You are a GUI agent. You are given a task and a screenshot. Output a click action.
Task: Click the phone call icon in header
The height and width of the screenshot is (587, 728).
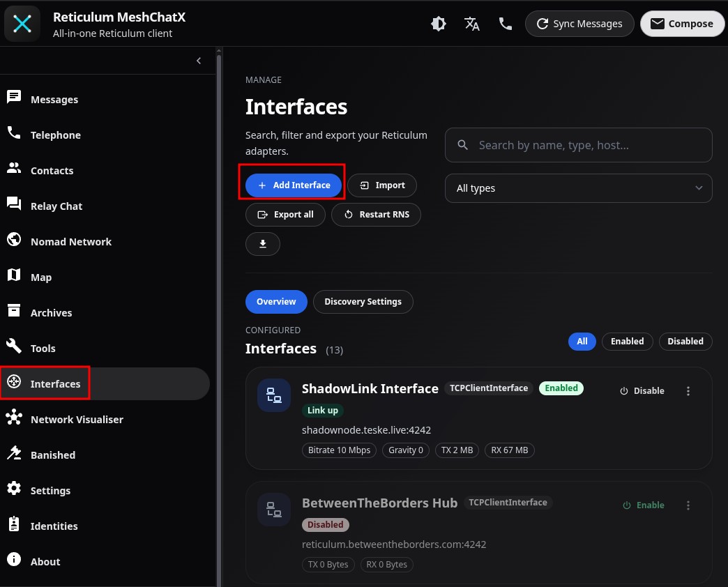click(x=505, y=24)
